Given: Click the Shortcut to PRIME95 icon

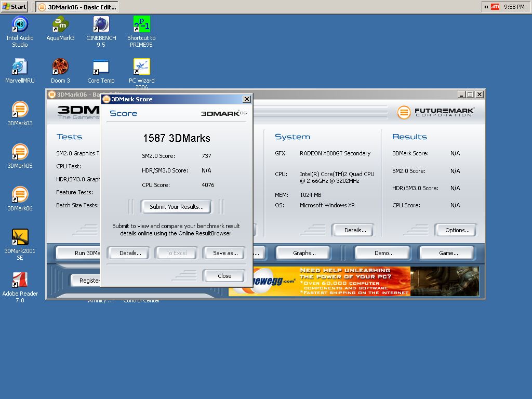Looking at the screenshot, I should (141, 32).
